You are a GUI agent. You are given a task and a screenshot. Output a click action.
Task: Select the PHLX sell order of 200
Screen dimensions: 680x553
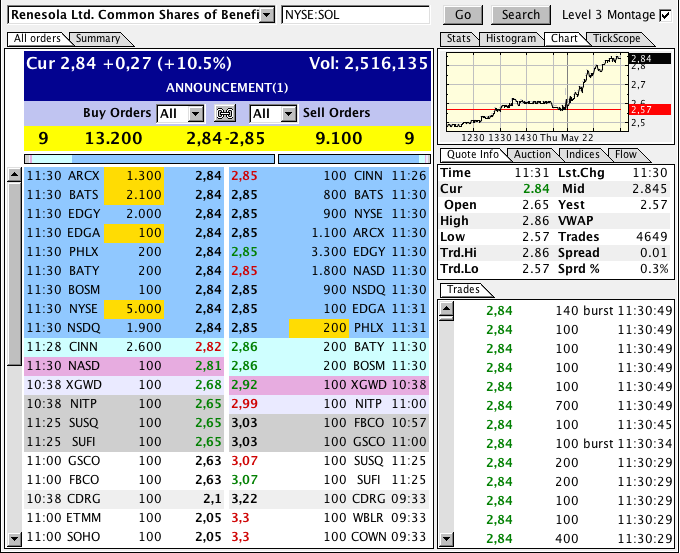(329, 328)
